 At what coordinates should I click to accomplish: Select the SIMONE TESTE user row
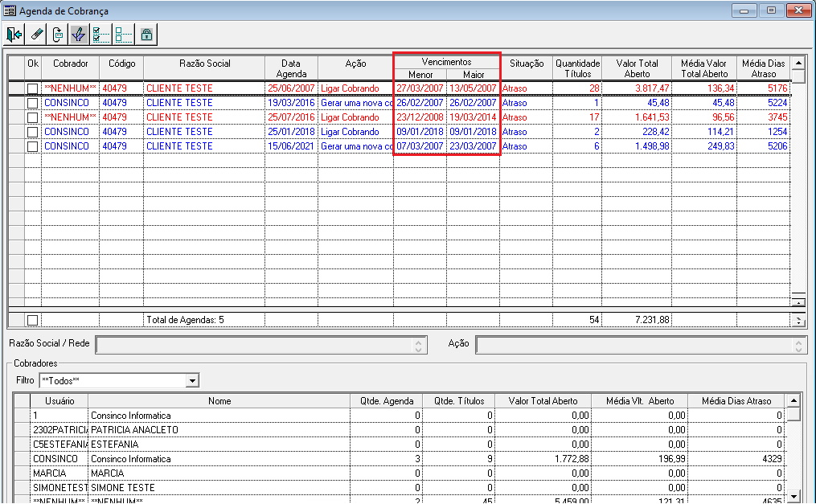tap(400, 489)
